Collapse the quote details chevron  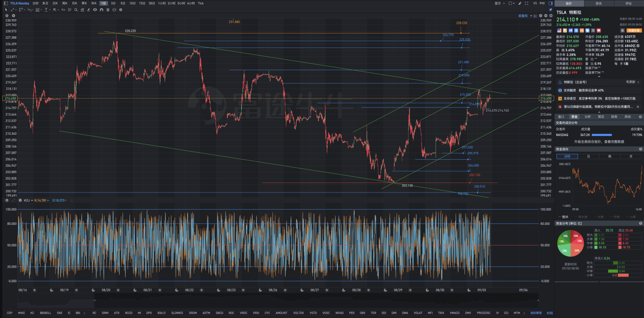pyautogui.click(x=599, y=77)
